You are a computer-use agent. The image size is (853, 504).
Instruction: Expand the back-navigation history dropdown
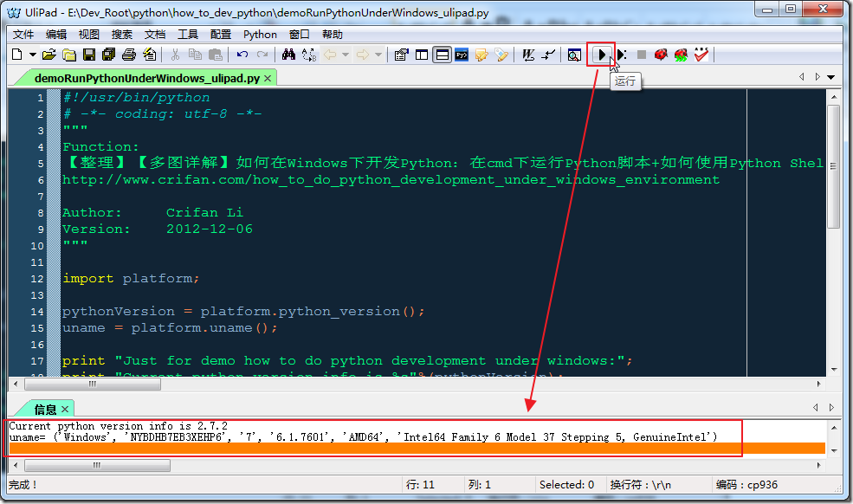coord(346,55)
